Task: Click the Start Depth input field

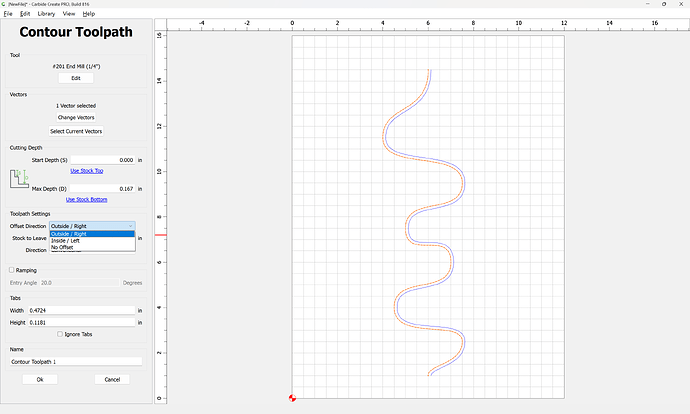Action: click(103, 160)
